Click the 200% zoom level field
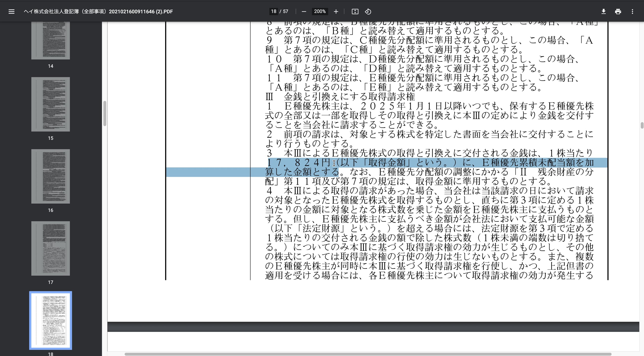 [320, 12]
